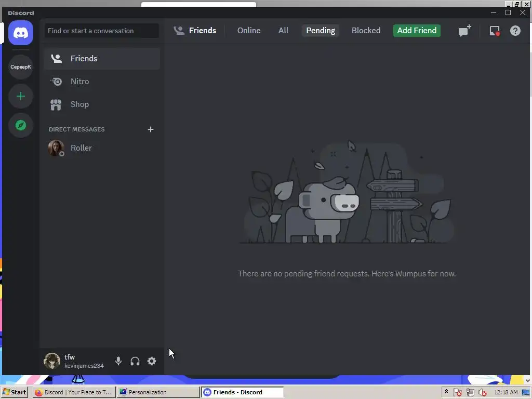Click volume speaker tray icon
Viewport: 532px width, 399px height.
pos(482,393)
